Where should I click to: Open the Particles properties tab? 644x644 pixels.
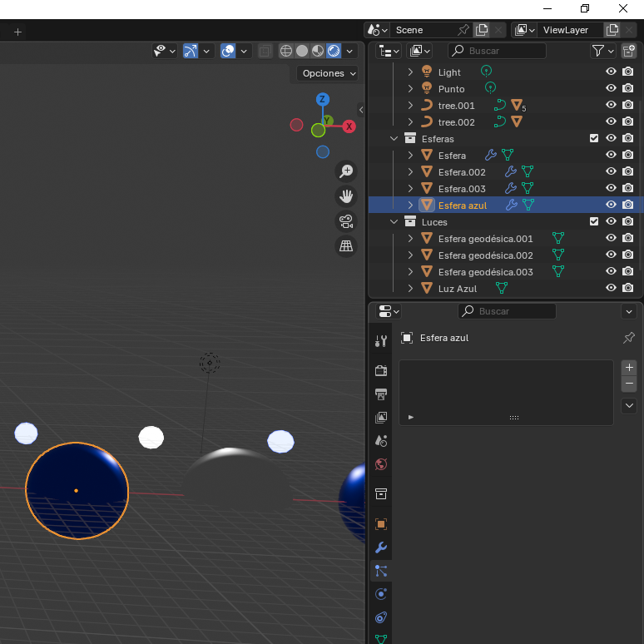coord(381,571)
